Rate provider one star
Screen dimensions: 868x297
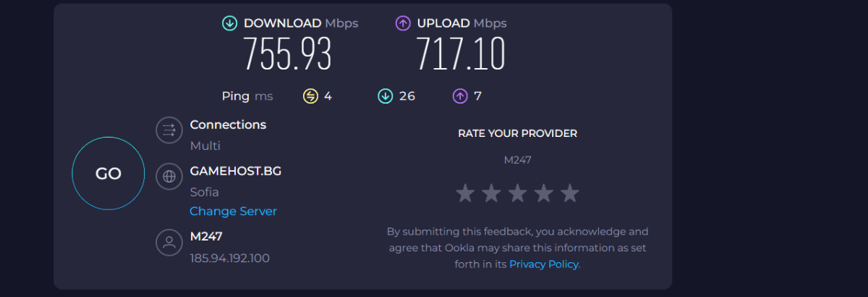pos(465,193)
